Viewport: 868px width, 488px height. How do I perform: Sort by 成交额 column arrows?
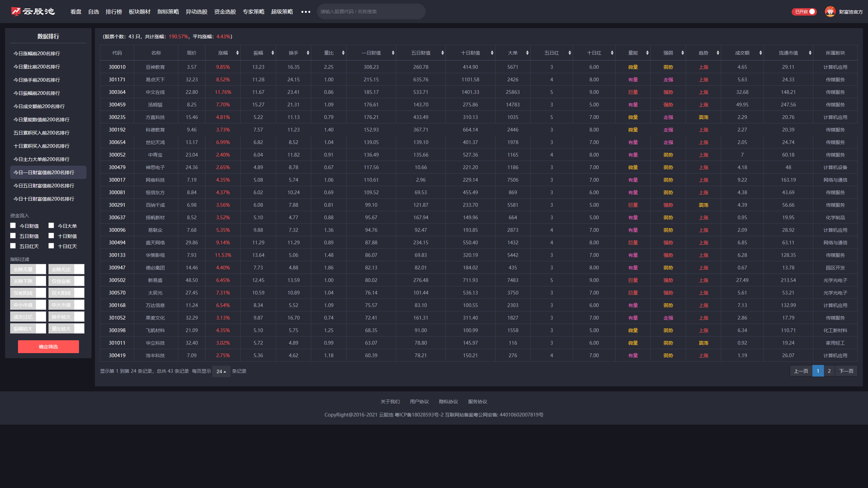(761, 53)
